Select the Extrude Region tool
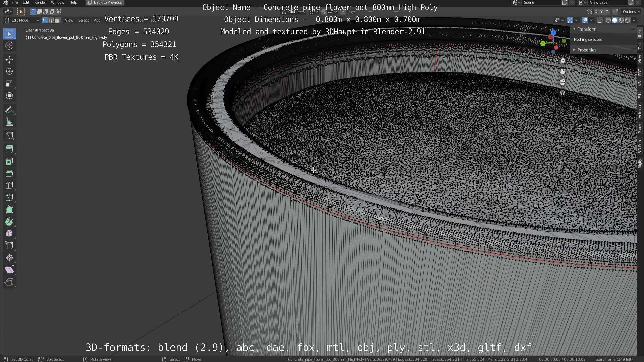644x362 pixels. (9, 149)
